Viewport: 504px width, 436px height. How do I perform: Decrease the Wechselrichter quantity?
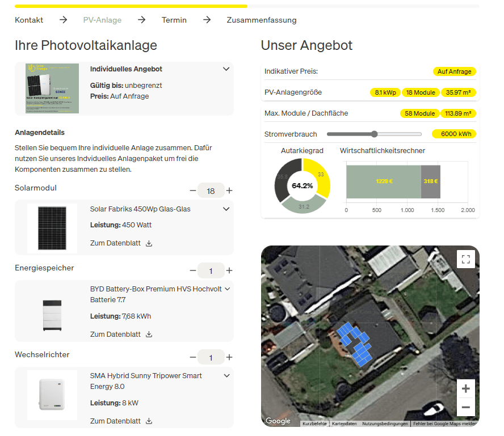[193, 358]
